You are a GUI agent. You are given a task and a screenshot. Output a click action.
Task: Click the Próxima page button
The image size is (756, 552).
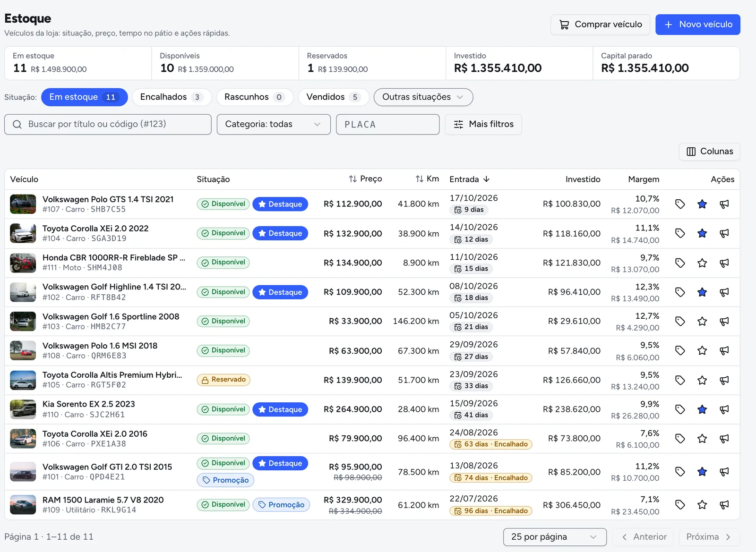click(x=710, y=537)
